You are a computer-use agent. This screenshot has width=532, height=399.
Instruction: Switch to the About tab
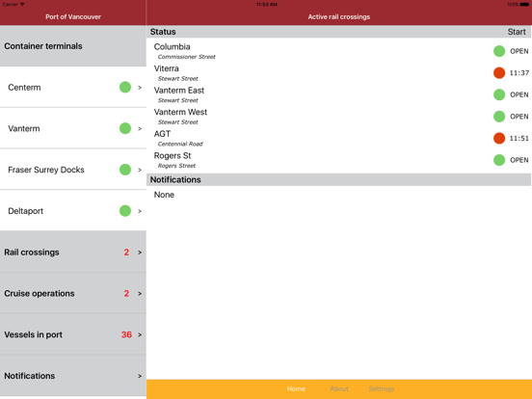click(x=339, y=388)
